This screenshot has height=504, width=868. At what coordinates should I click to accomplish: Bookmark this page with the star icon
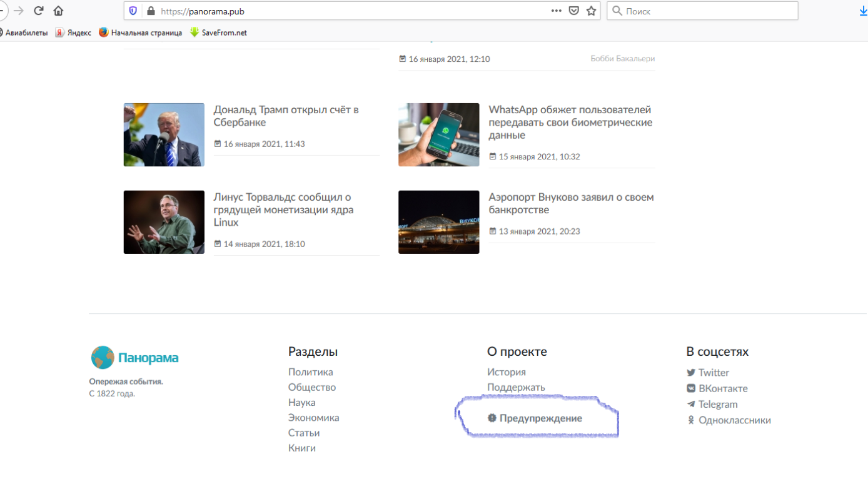click(x=591, y=11)
